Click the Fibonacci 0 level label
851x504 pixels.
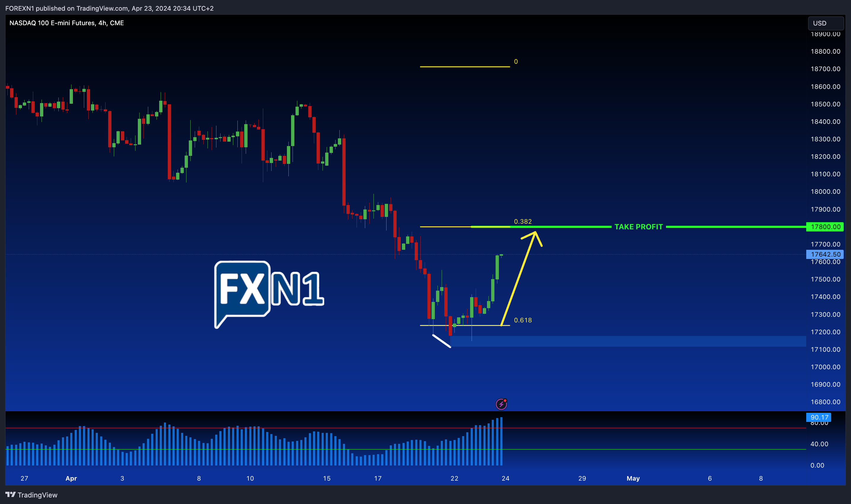[516, 61]
